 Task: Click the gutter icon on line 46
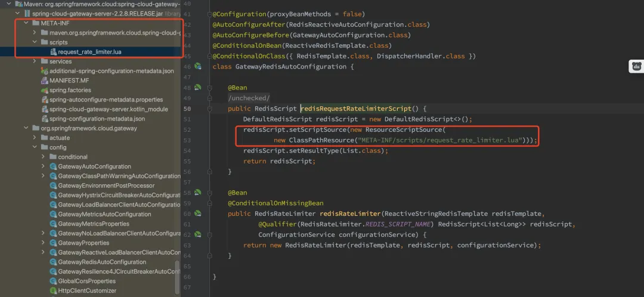198,67
